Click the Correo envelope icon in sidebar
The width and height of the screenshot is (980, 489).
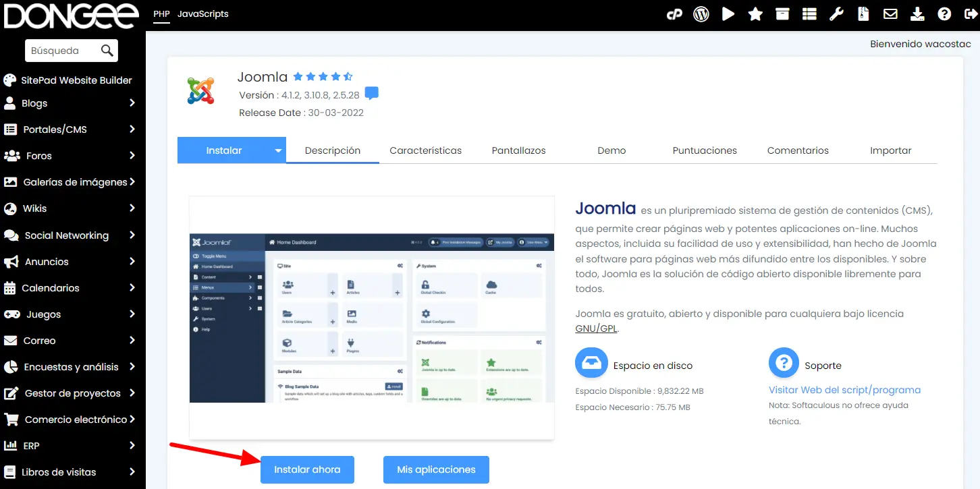coord(10,341)
